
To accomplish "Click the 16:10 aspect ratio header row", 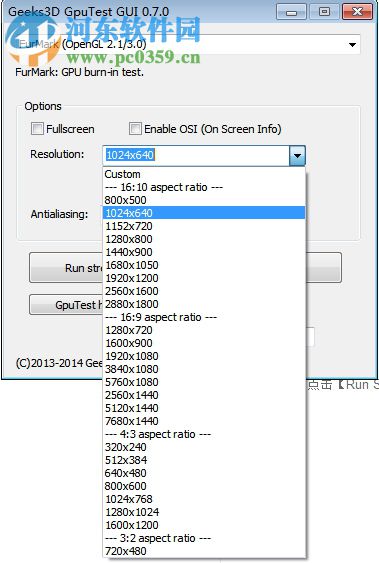I will coord(204,187).
